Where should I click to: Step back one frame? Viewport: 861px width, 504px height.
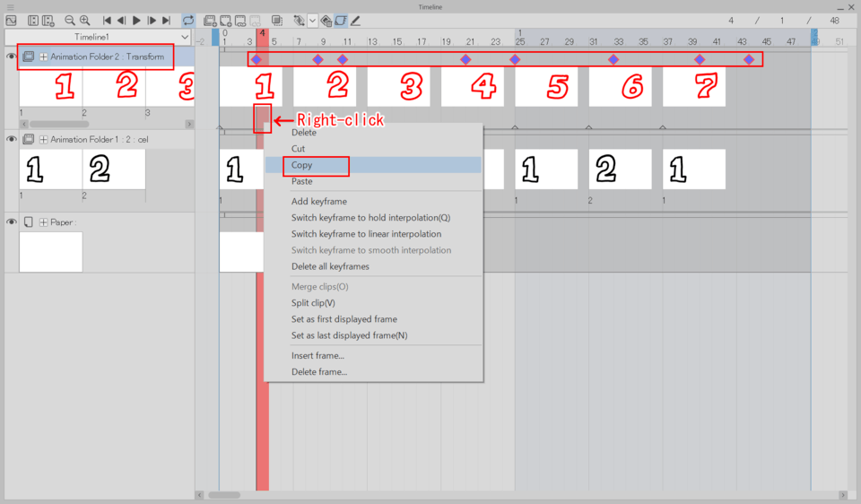[121, 21]
